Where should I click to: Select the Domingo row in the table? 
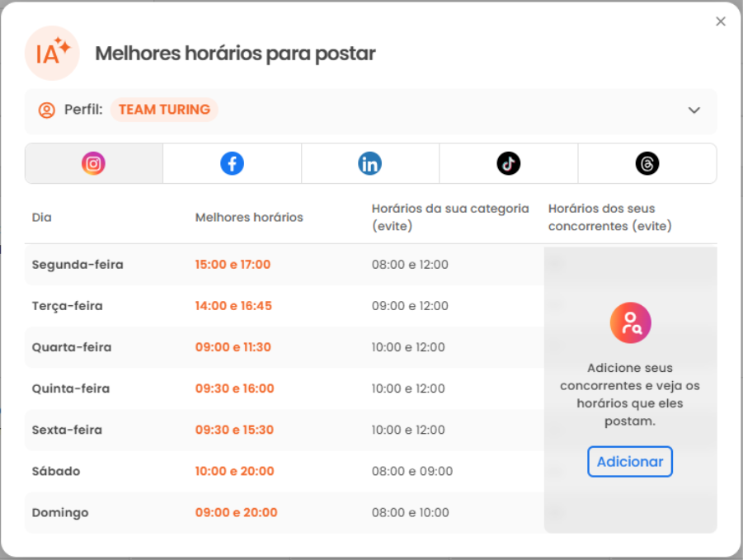pyautogui.click(x=59, y=511)
